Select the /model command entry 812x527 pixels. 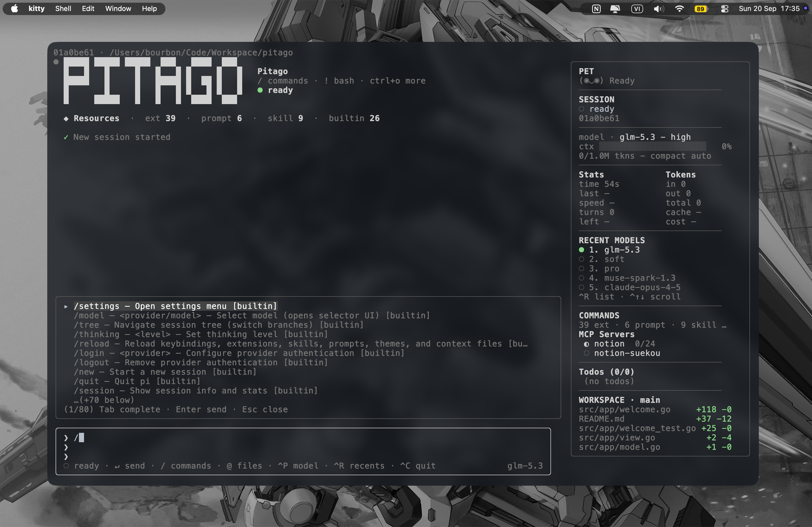[252, 316]
